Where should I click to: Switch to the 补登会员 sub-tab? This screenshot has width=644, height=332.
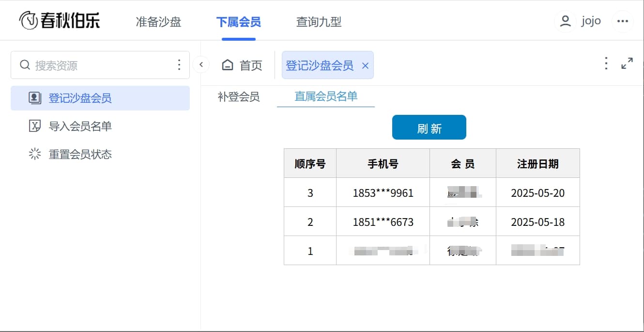tap(239, 96)
